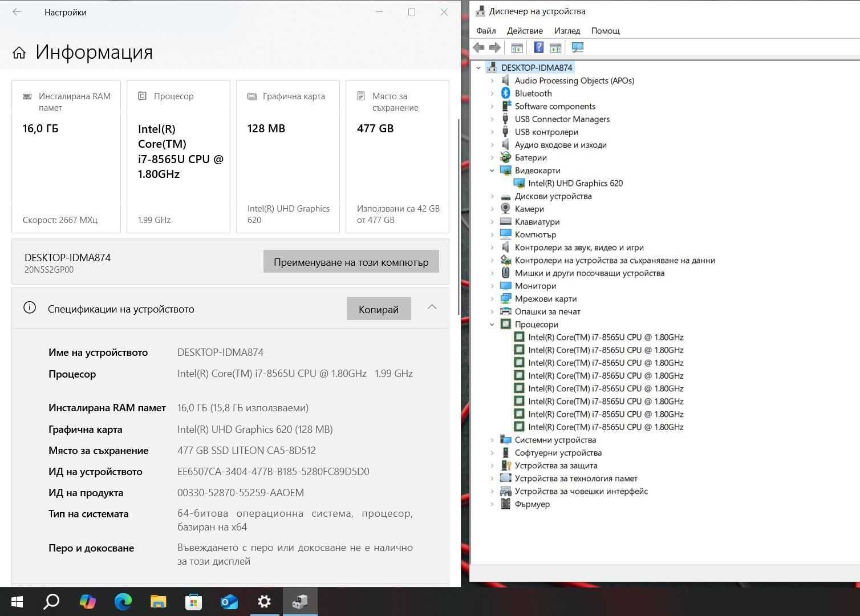Screen dimensions: 860x616
Task: Select Устройства за защита item
Action: (556, 465)
